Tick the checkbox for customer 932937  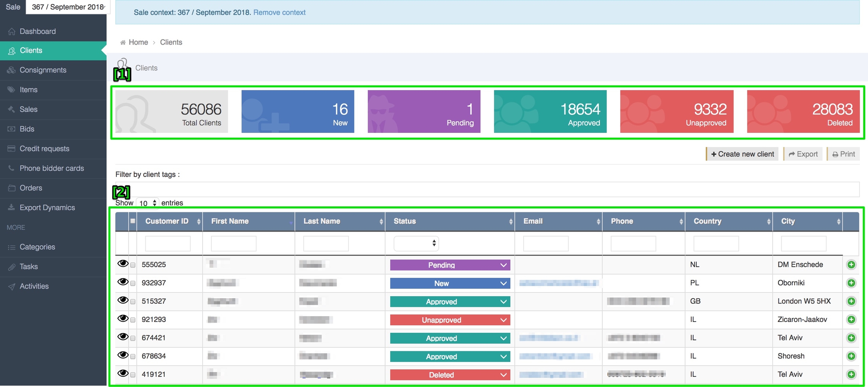(133, 283)
